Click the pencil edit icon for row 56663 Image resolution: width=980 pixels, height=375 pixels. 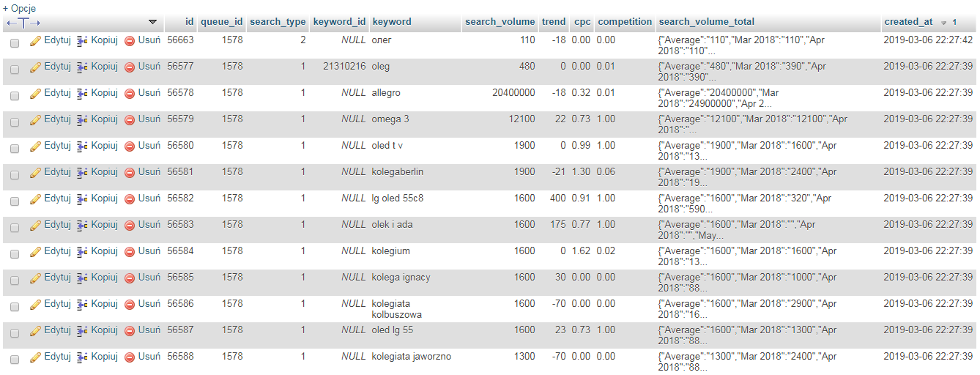[35, 41]
